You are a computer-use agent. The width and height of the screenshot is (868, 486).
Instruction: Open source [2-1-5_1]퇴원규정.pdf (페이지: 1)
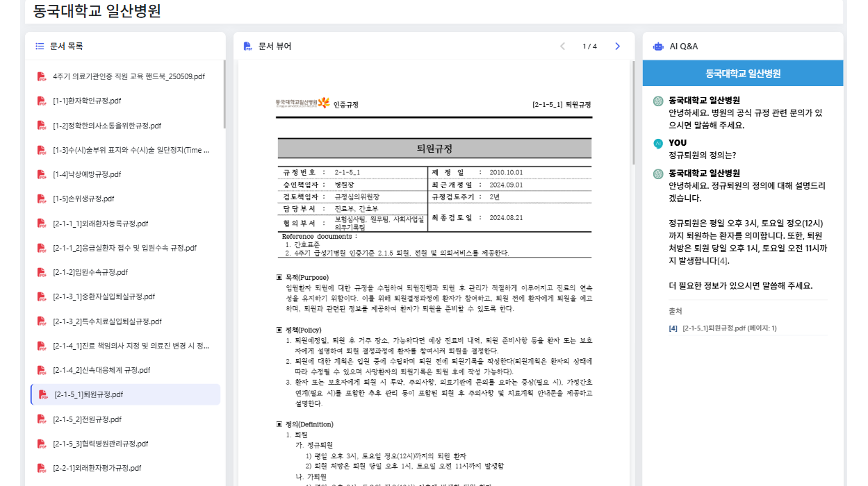[730, 328]
